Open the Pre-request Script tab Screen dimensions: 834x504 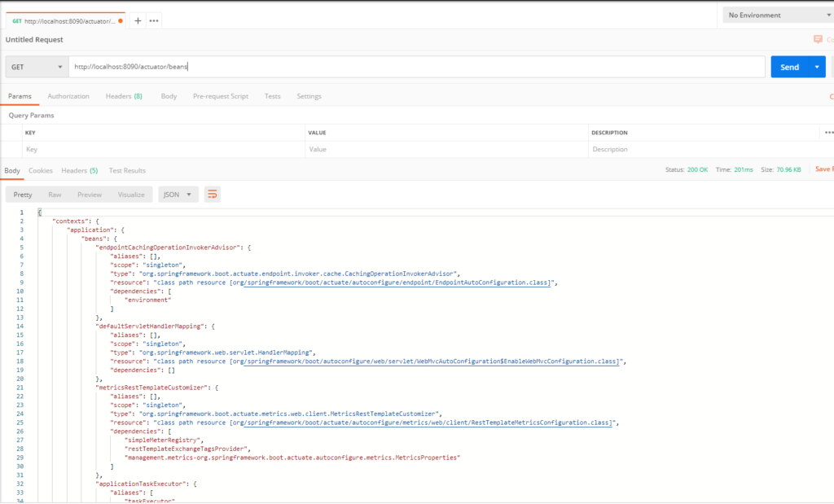coord(220,96)
